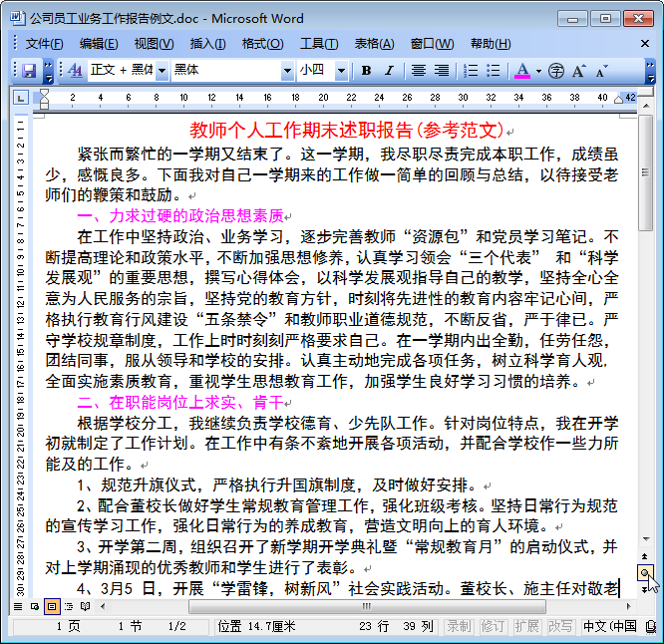Toggle Italic formatting
This screenshot has height=644, width=664.
(x=389, y=71)
